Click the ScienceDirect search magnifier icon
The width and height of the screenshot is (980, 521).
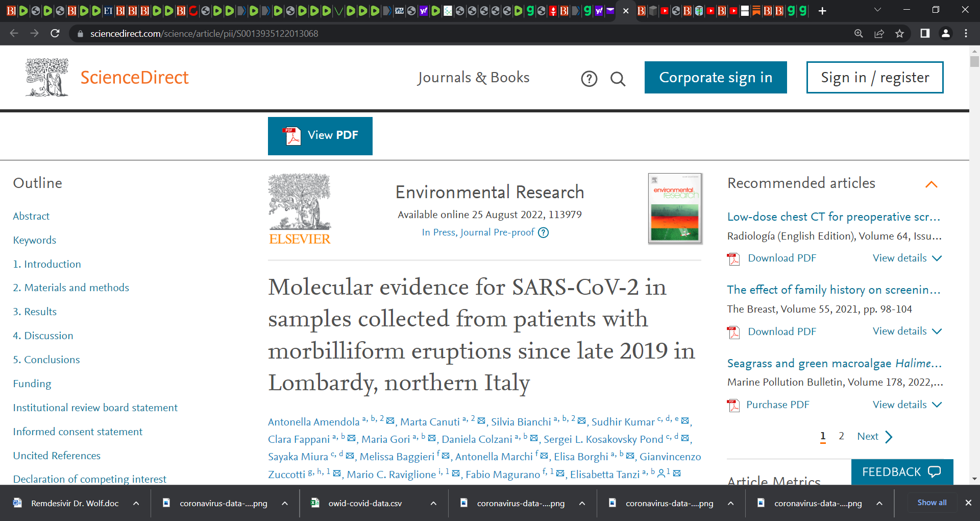[618, 79]
